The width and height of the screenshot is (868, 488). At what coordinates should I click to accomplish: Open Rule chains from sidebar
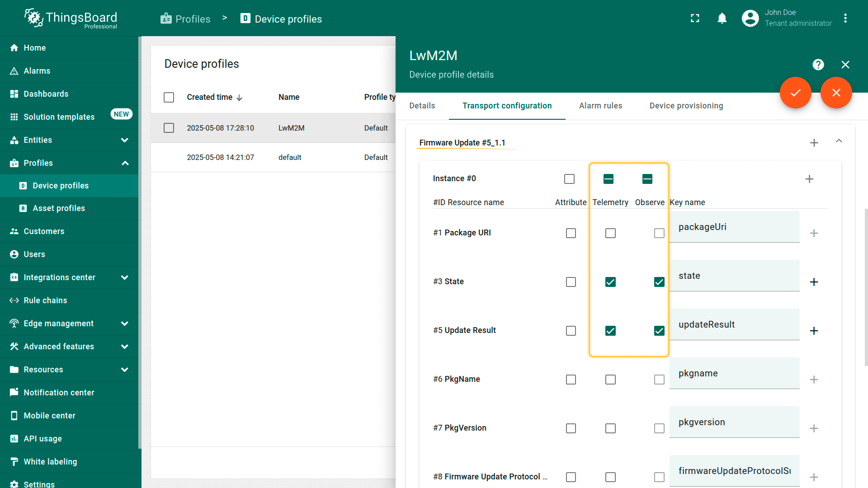(x=45, y=300)
